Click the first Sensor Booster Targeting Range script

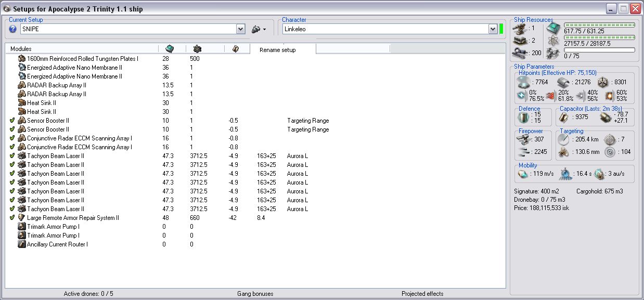tap(308, 121)
